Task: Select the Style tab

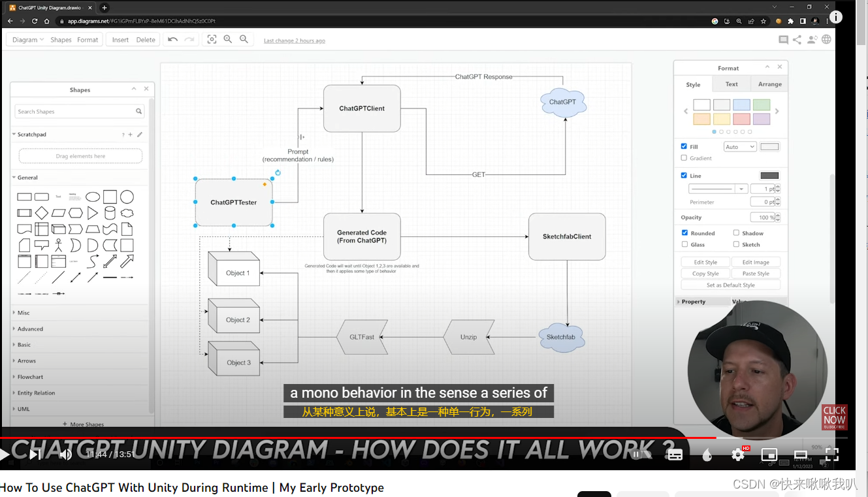Action: (693, 85)
